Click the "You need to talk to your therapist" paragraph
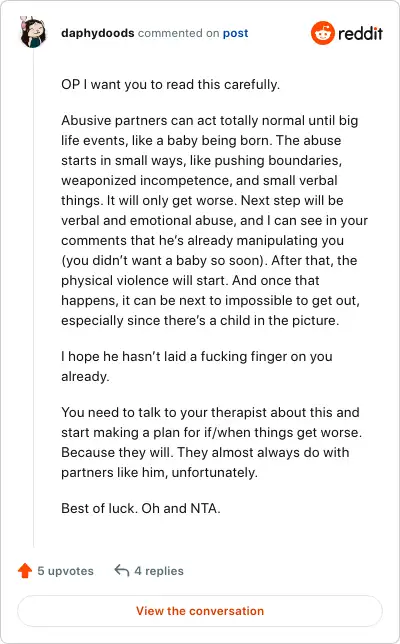The height and width of the screenshot is (644, 400). pos(211,442)
